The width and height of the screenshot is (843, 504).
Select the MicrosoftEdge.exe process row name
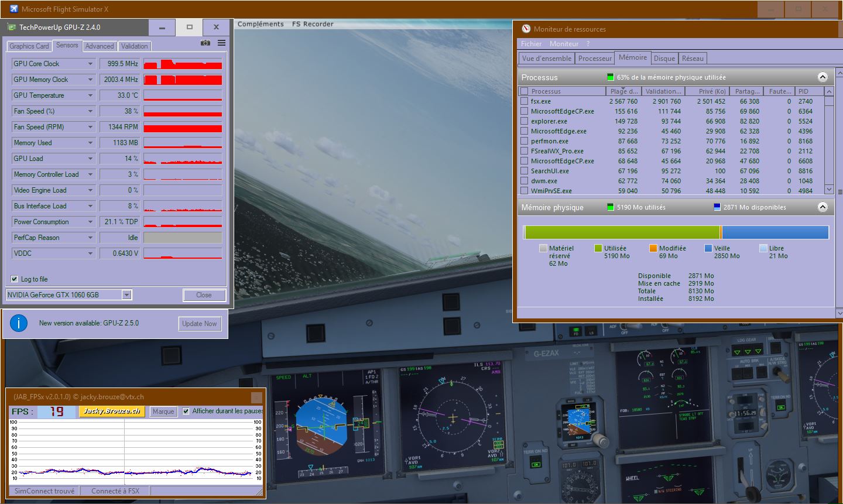558,131
